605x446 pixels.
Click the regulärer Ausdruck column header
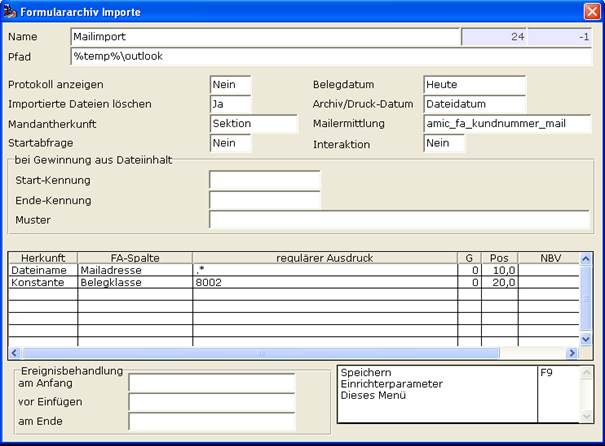point(325,258)
